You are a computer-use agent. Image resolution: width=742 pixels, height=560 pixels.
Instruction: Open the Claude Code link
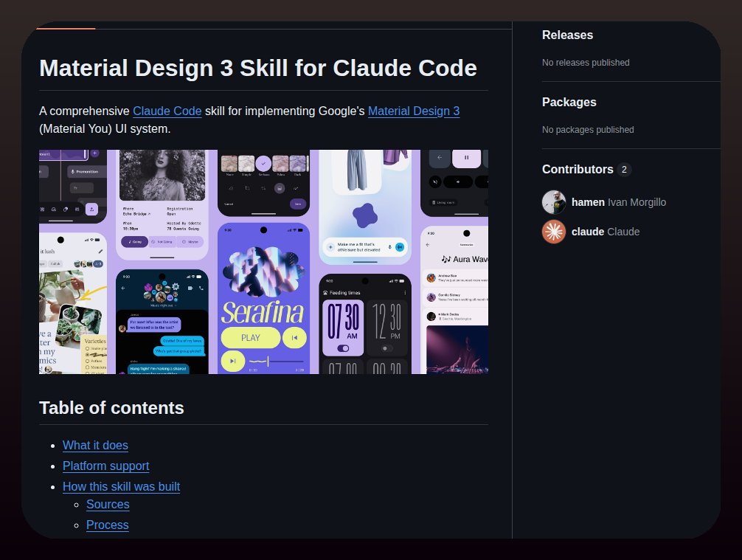tap(167, 111)
